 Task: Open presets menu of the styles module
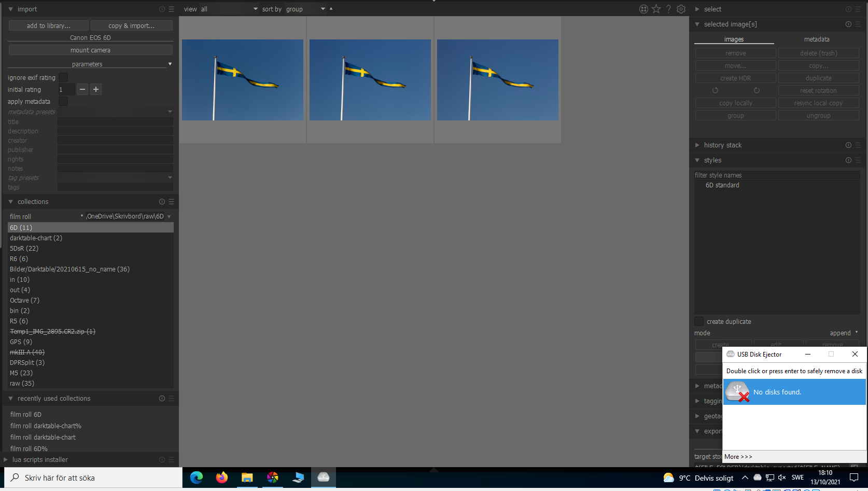(x=858, y=160)
